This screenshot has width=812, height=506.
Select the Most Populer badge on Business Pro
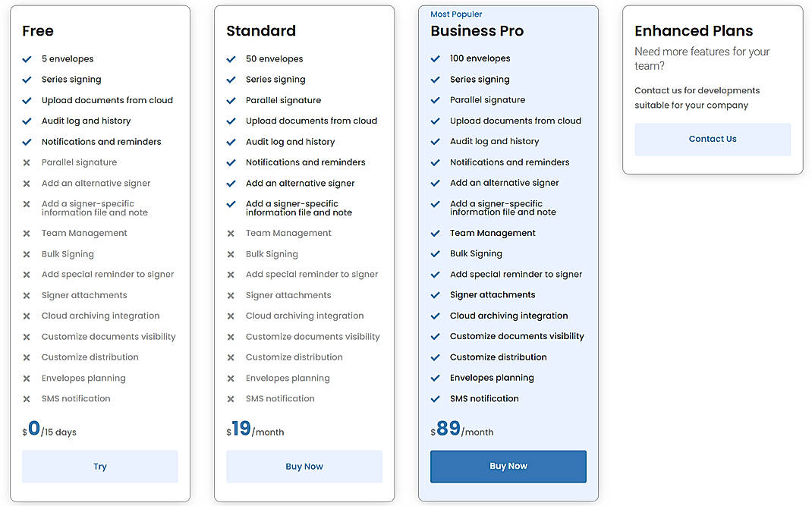click(456, 14)
